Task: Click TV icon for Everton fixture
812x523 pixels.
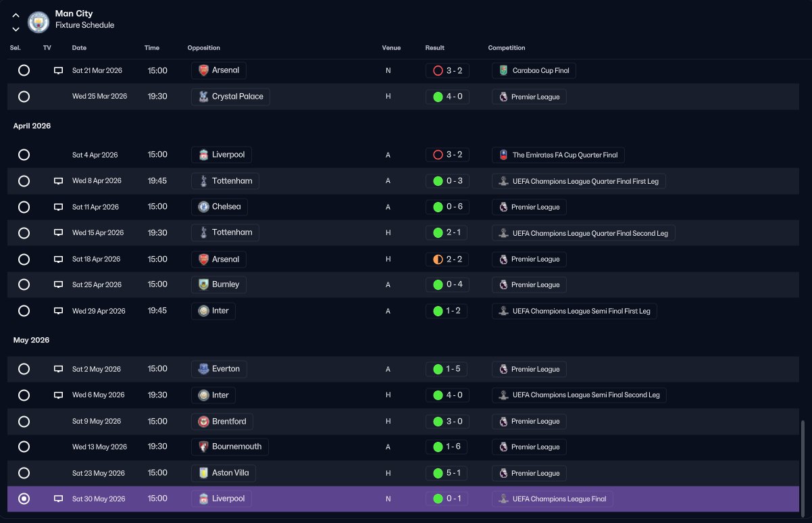Action: [59, 369]
